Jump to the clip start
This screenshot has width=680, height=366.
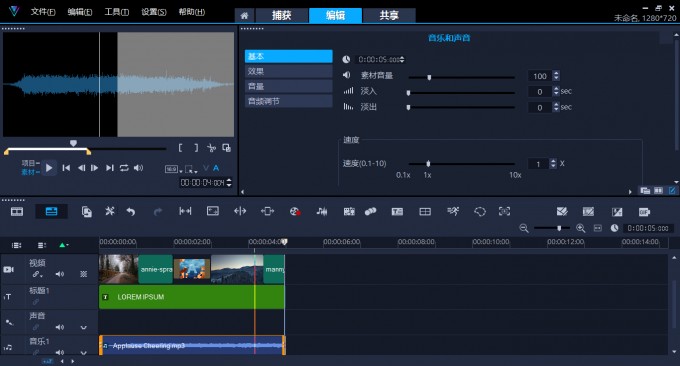[x=66, y=168]
